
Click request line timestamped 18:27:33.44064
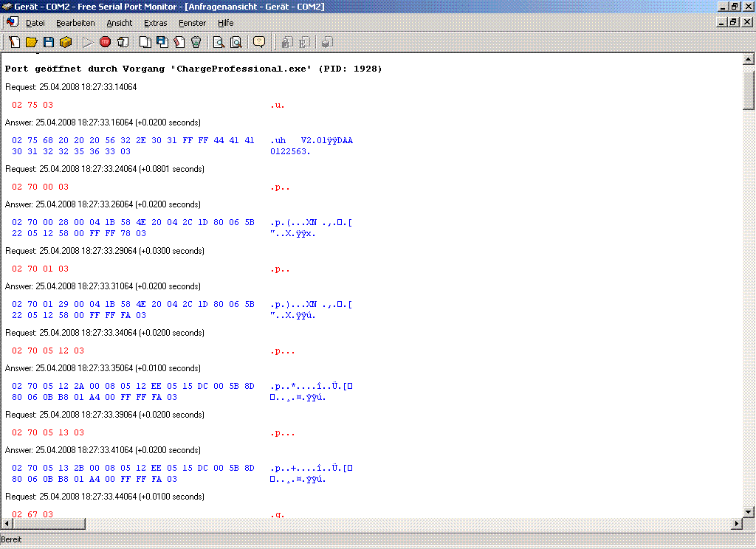[x=105, y=497]
